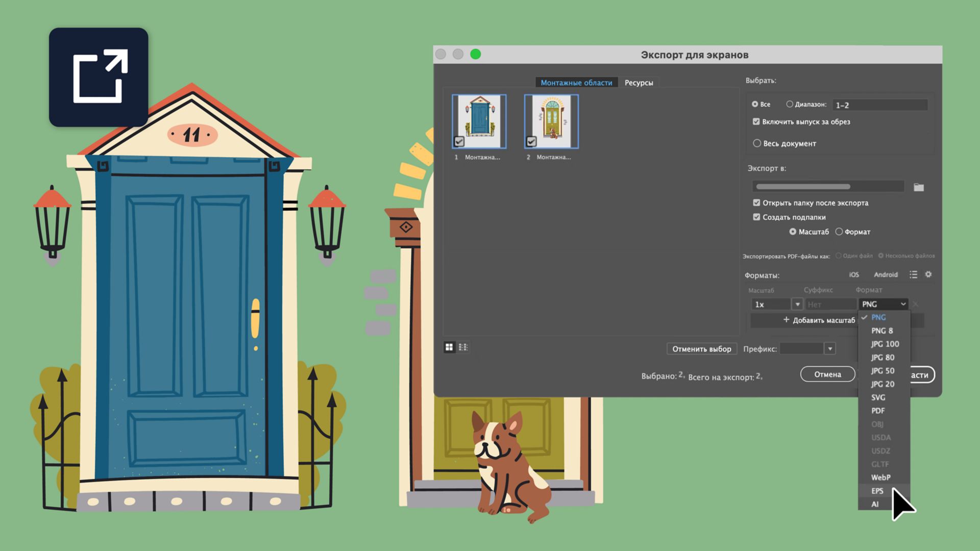
Task: Switch to small thumbnail list view
Action: (x=463, y=347)
